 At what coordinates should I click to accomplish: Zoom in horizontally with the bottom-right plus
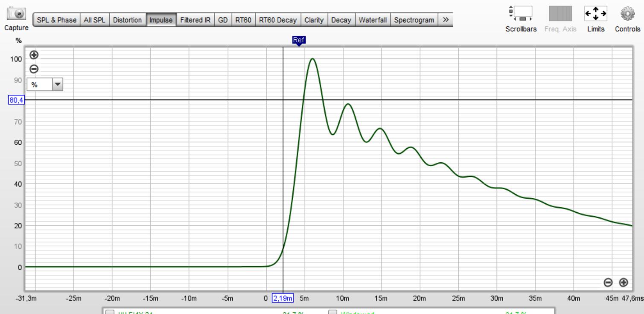(x=624, y=282)
